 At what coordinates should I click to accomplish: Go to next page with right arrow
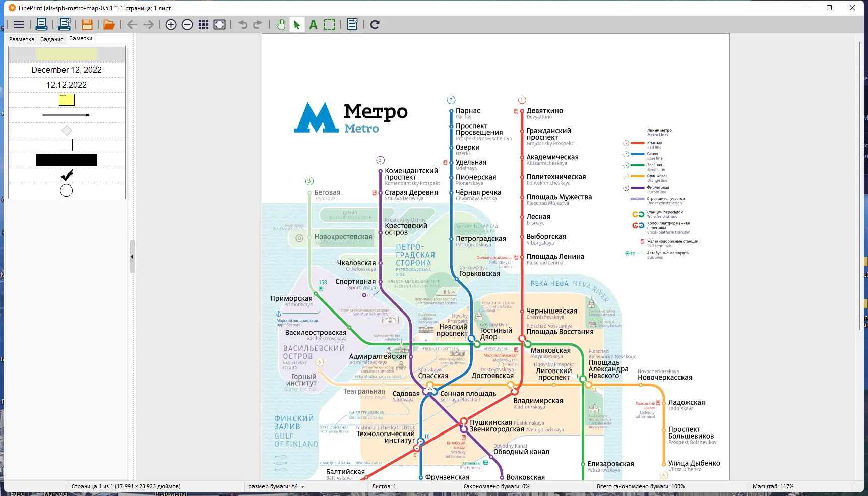pyautogui.click(x=148, y=24)
